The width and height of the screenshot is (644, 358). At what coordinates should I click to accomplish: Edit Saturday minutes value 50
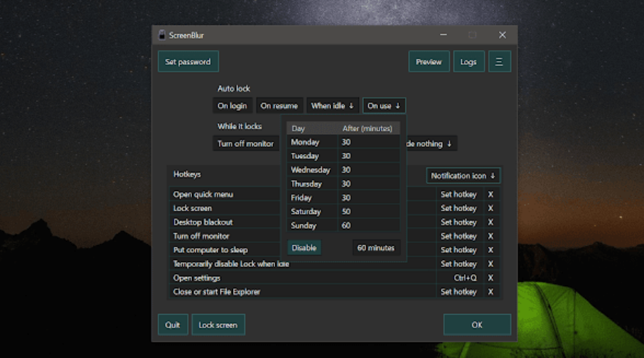368,212
